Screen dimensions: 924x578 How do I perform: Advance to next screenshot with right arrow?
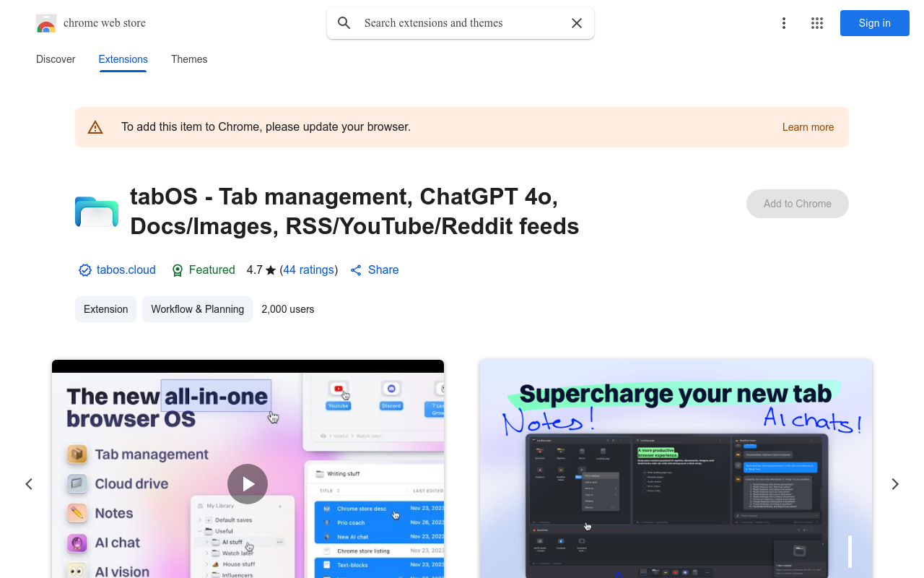895,484
